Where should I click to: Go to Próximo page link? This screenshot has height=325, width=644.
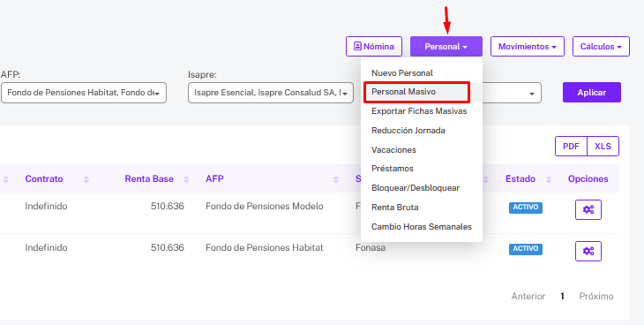click(596, 296)
